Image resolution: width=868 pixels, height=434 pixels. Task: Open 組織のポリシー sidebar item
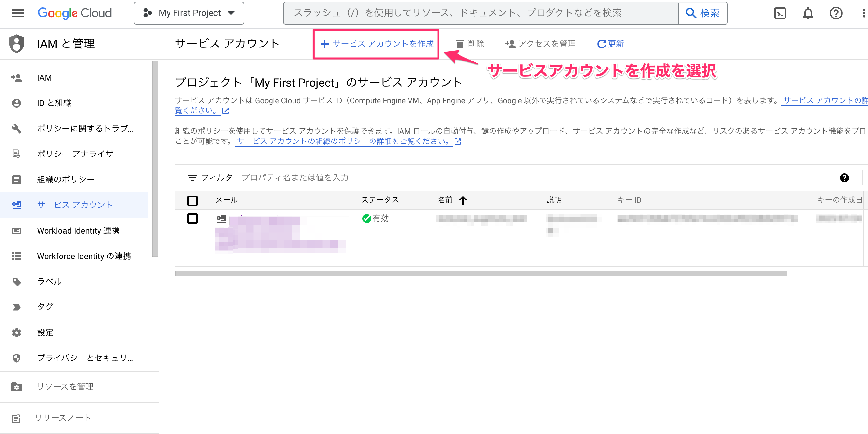(x=74, y=180)
